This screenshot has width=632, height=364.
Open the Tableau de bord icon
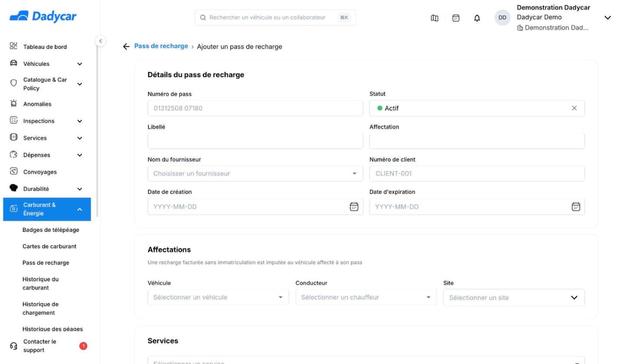14,46
